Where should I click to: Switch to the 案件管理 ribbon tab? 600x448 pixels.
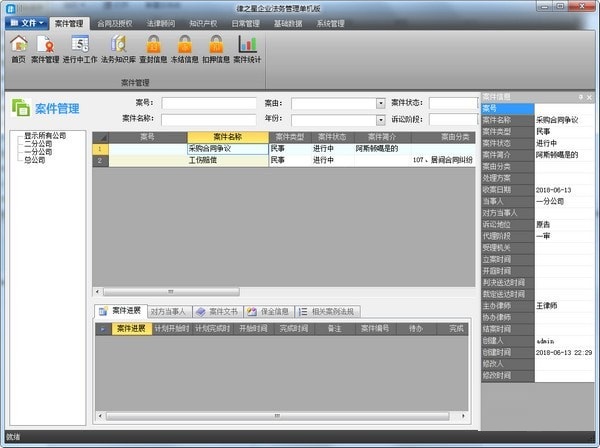click(69, 23)
